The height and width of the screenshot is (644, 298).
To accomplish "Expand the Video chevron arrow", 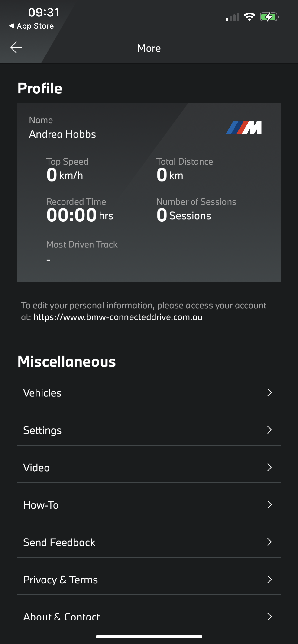I will coord(269,467).
